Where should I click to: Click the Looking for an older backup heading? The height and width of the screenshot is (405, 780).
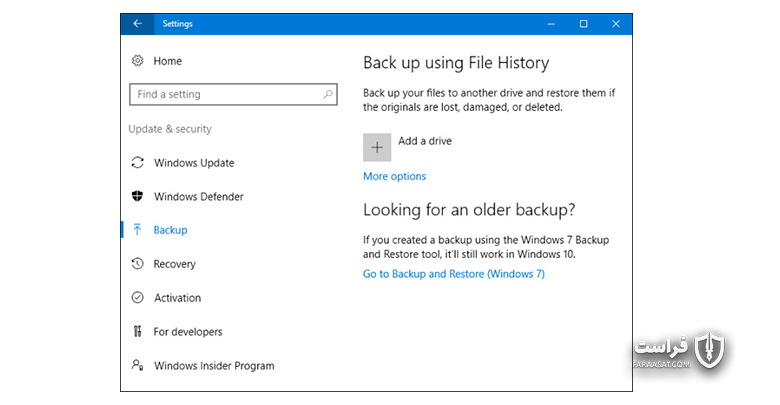tap(469, 210)
